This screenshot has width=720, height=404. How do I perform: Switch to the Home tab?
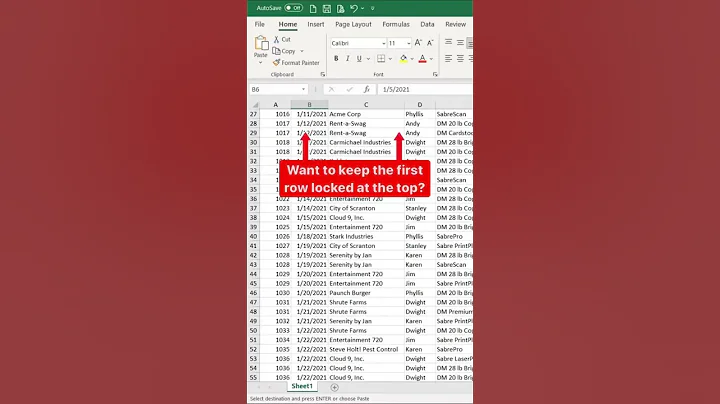[287, 24]
